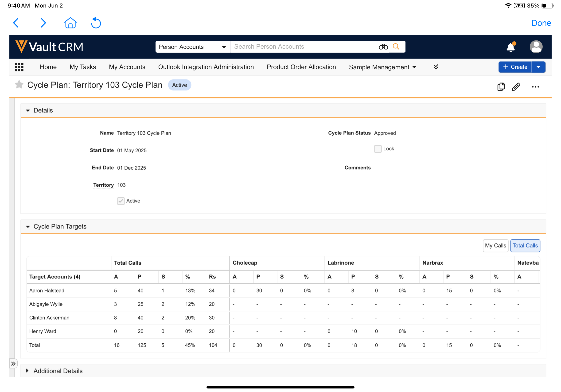
Task: Open the notifications bell
Action: (x=510, y=47)
